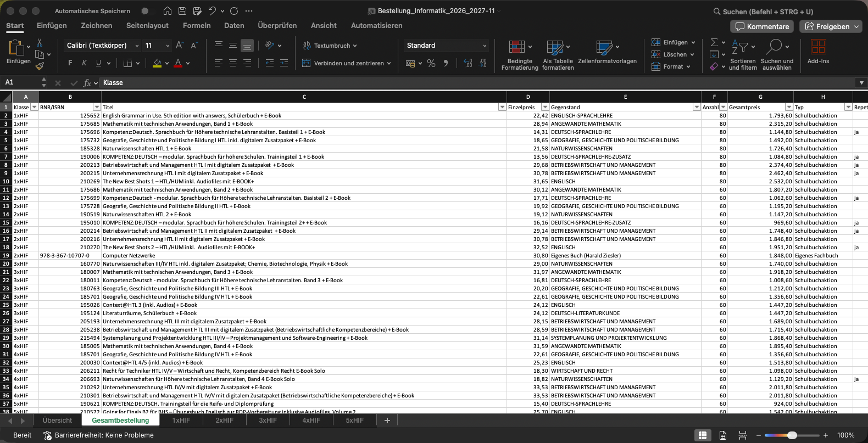The width and height of the screenshot is (868, 443).
Task: Expand the Textumbruch options arrow
Action: click(x=355, y=46)
